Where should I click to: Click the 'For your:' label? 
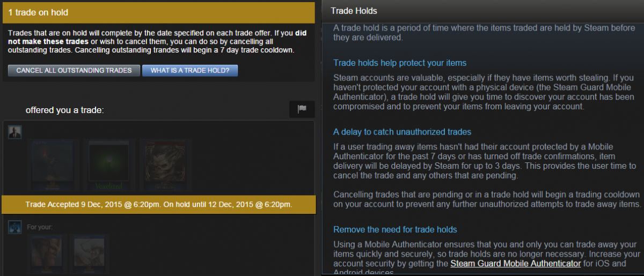[39, 227]
